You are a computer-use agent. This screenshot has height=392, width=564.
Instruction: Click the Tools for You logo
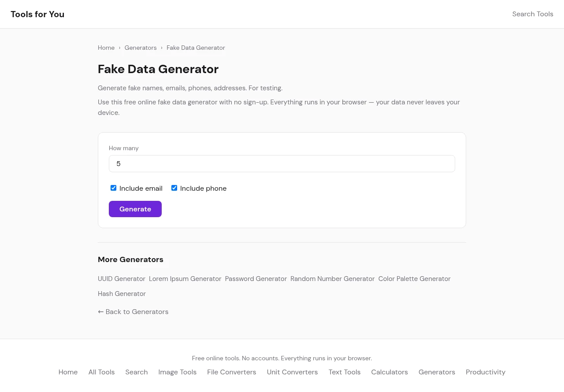(x=37, y=14)
